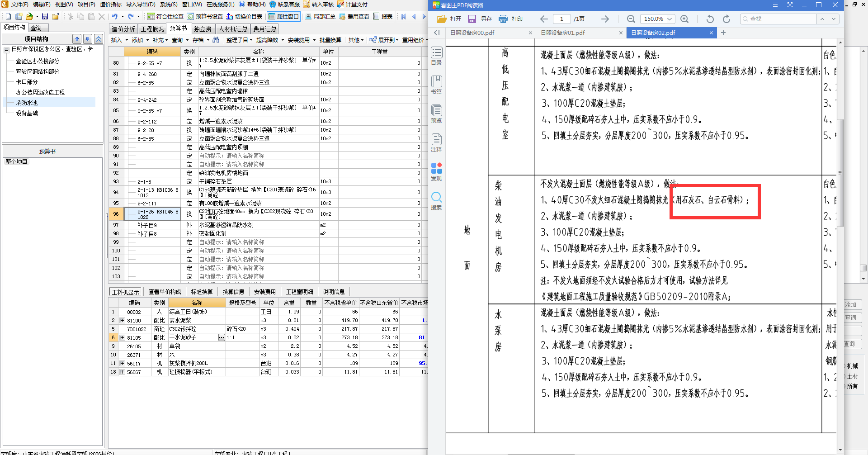868x455 pixels.
Task: Open the 发现 discover sidebar icon
Action: coord(436,172)
